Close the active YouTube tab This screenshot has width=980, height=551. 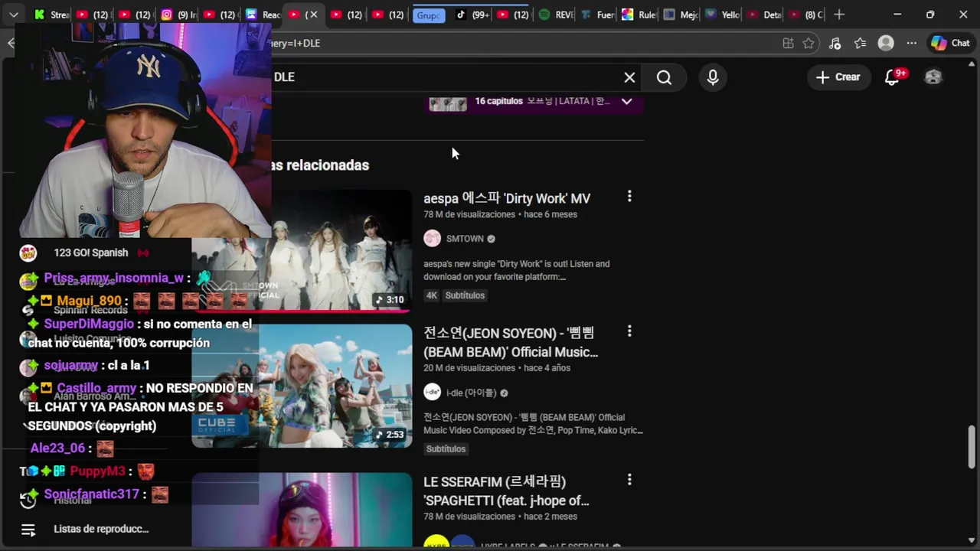coord(313,15)
